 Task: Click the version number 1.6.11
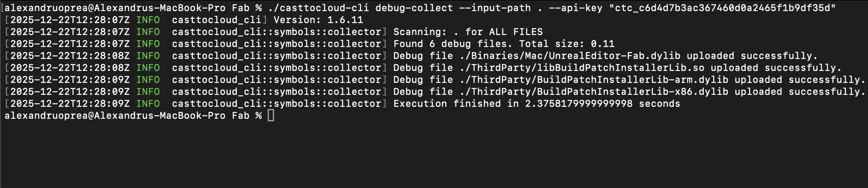click(x=345, y=20)
